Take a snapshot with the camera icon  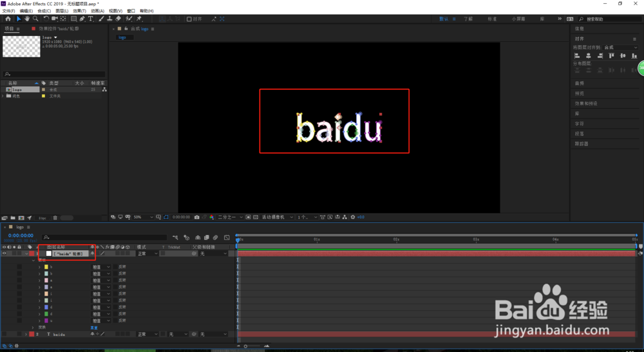(x=196, y=217)
